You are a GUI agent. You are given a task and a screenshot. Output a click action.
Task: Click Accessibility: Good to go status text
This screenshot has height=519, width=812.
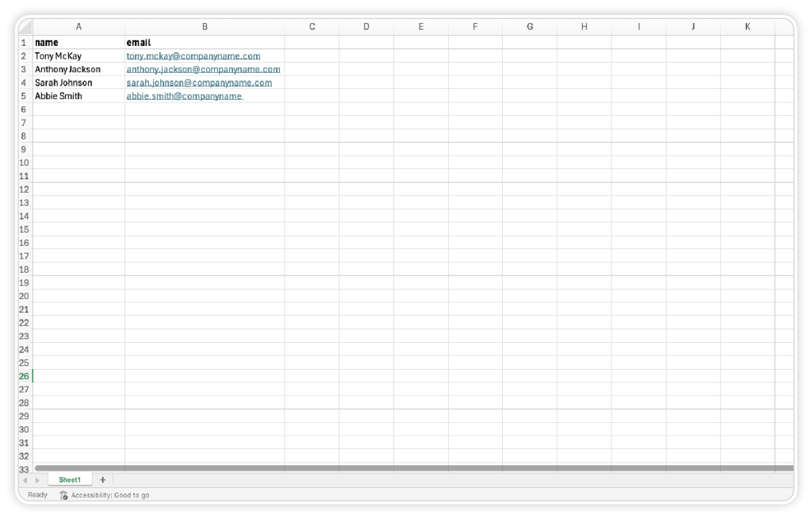point(110,495)
